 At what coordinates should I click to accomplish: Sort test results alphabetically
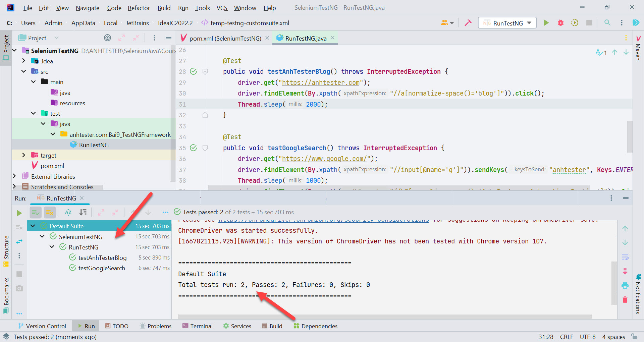68,212
